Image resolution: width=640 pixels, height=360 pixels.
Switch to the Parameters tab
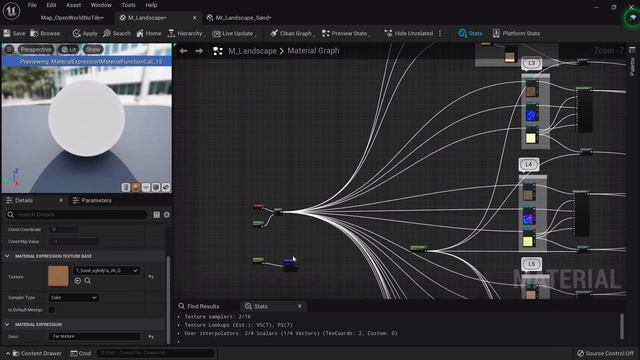click(92, 200)
